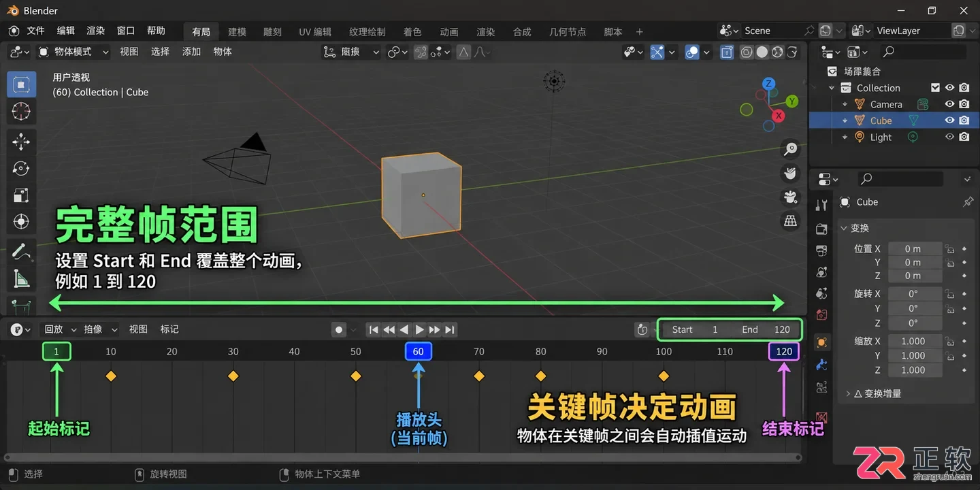980x490 pixels.
Task: Click the hand pan-view gizmo
Action: point(790,173)
